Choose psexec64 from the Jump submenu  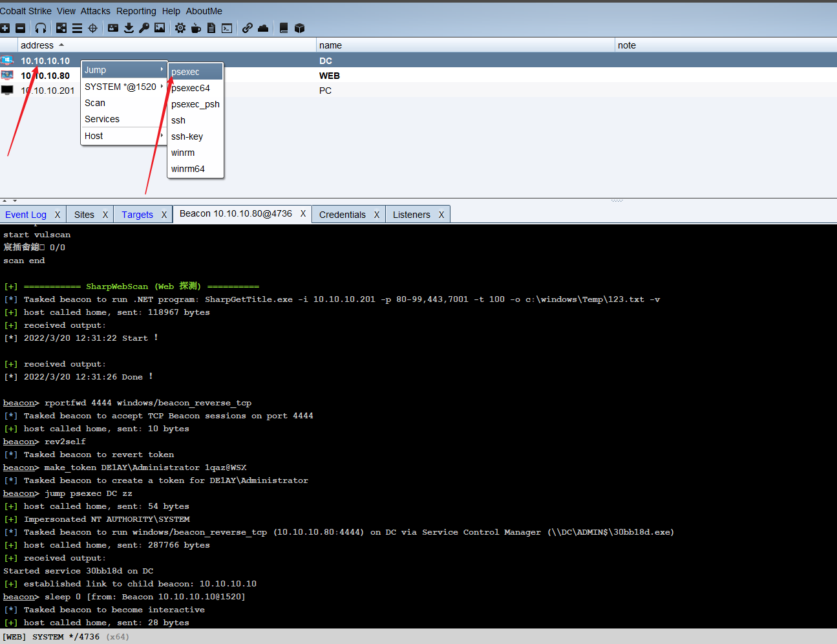tap(196, 88)
